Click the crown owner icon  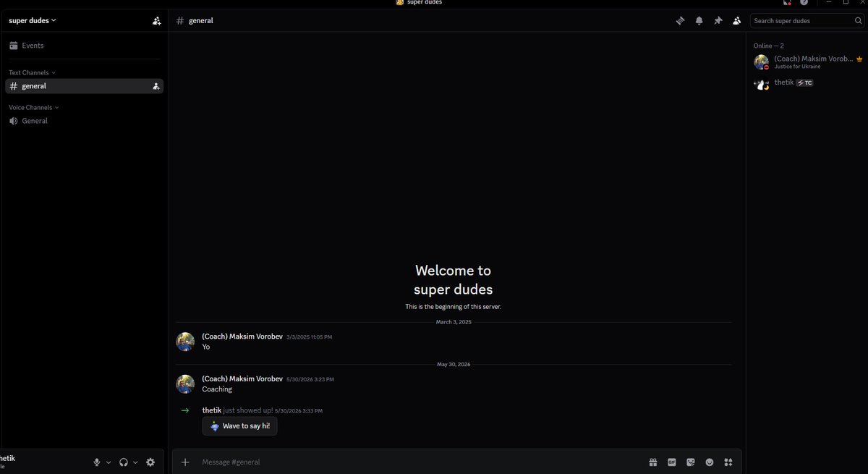tap(859, 59)
